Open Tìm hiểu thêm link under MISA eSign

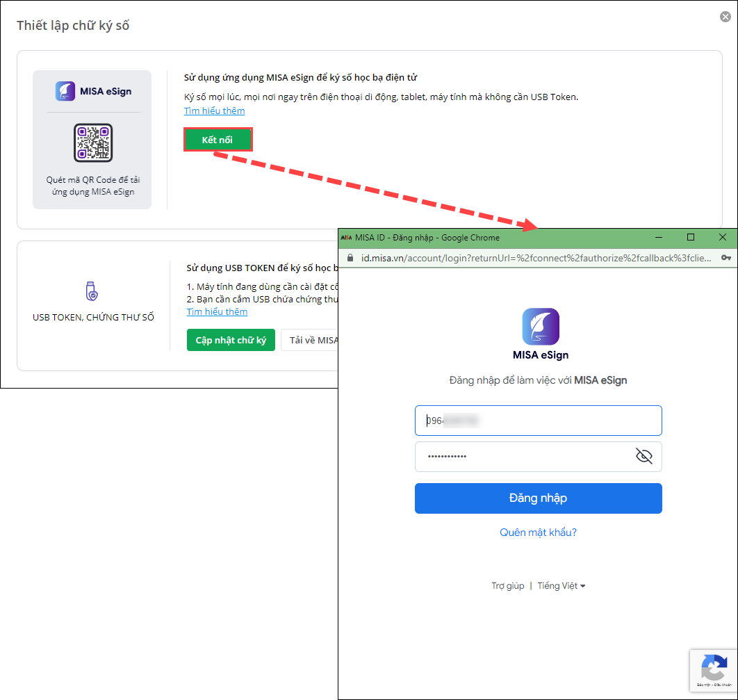(x=214, y=111)
